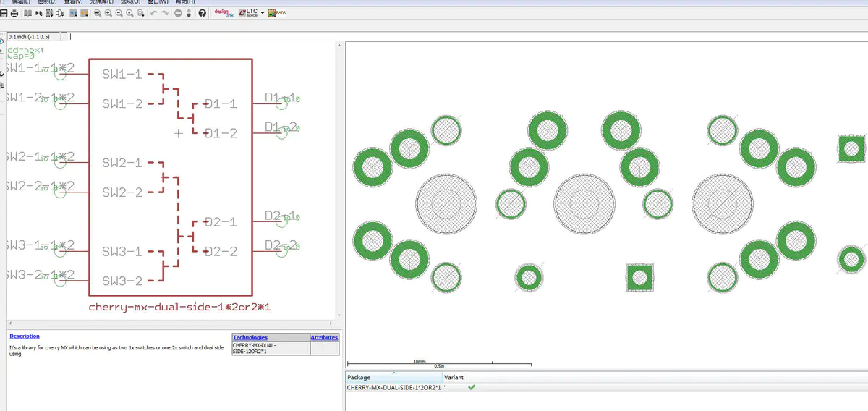
Task: Click the D1-1 label inside symbol box
Action: tap(221, 104)
